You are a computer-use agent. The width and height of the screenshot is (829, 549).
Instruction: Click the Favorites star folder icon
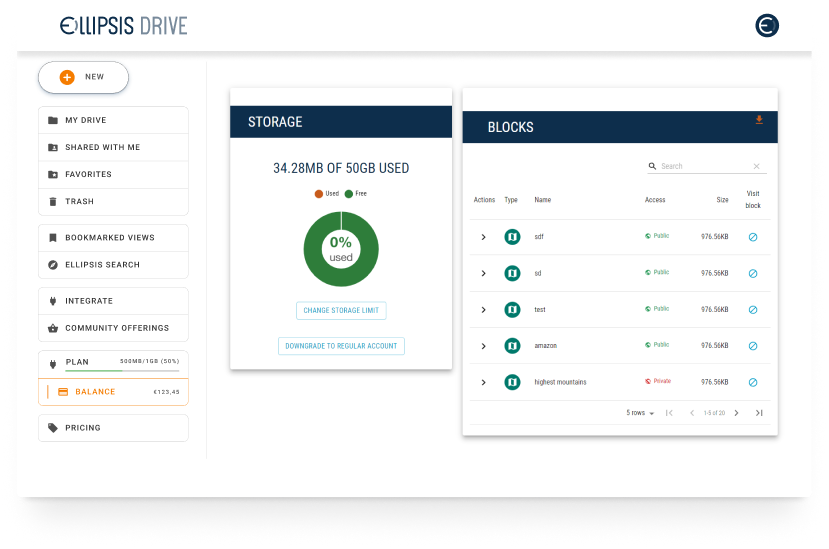click(x=53, y=174)
